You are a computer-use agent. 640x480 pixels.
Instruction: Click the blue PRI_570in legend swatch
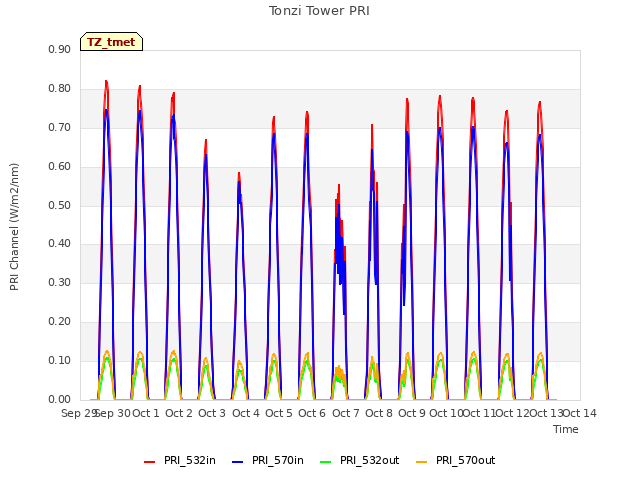pos(238,462)
